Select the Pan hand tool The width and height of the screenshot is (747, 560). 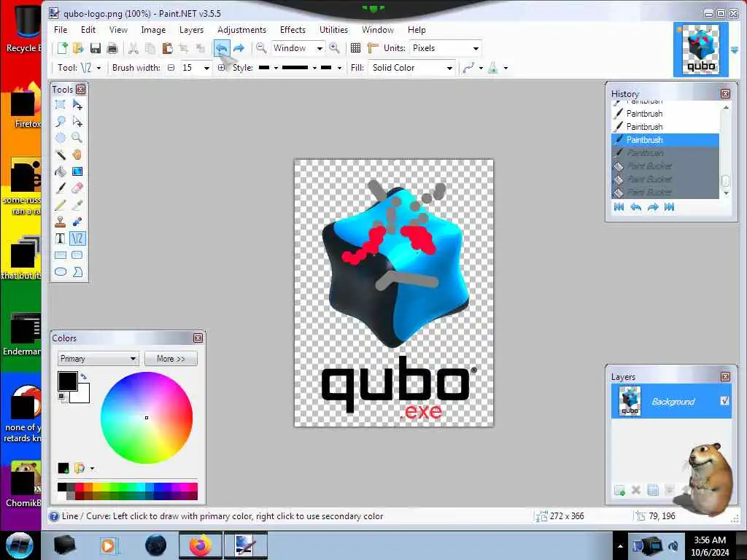[x=77, y=155]
